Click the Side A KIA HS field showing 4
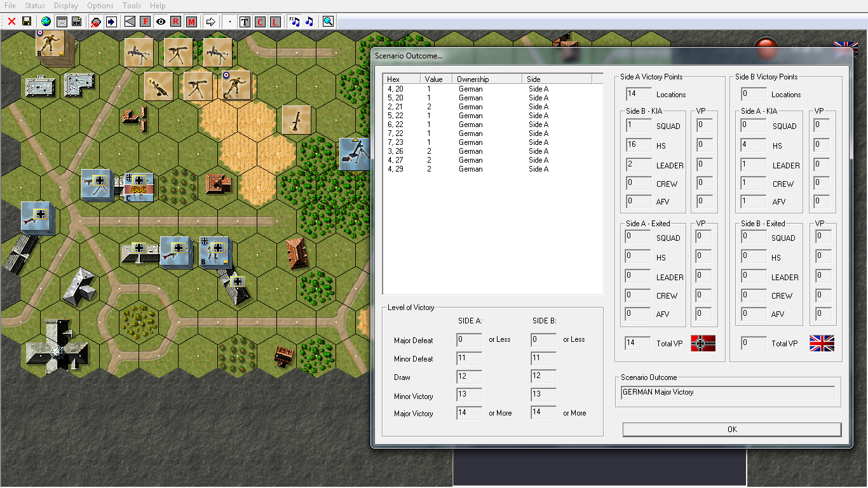Screen dimensions: 868x488 754,146
